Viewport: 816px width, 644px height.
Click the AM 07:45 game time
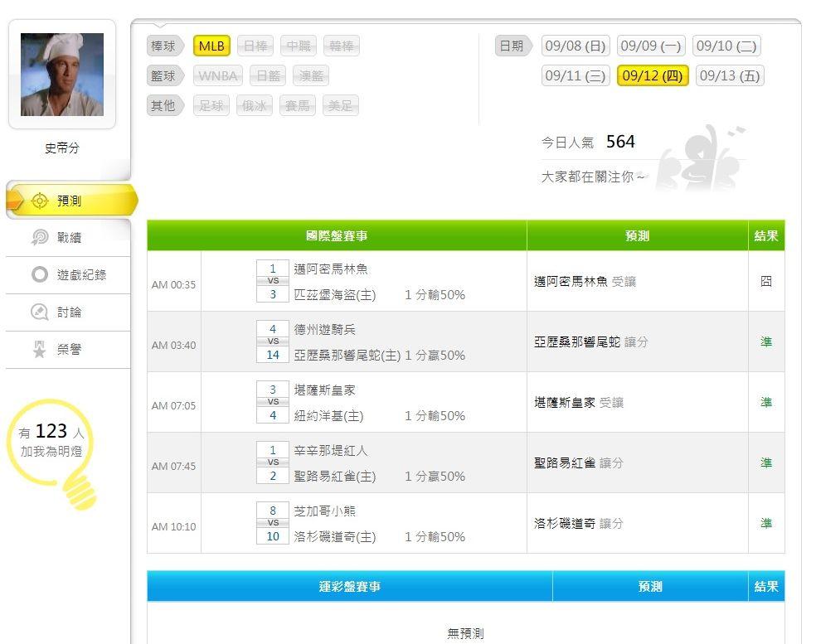pyautogui.click(x=174, y=466)
